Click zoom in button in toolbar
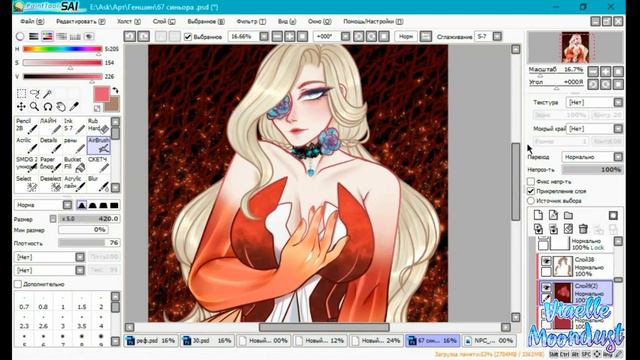The width and height of the screenshot is (640, 360). pos(289,37)
